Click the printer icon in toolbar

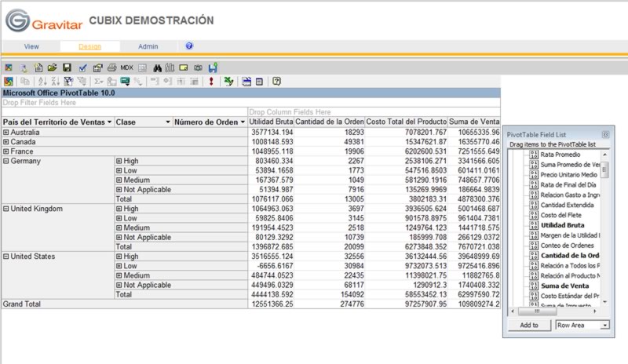point(112,67)
